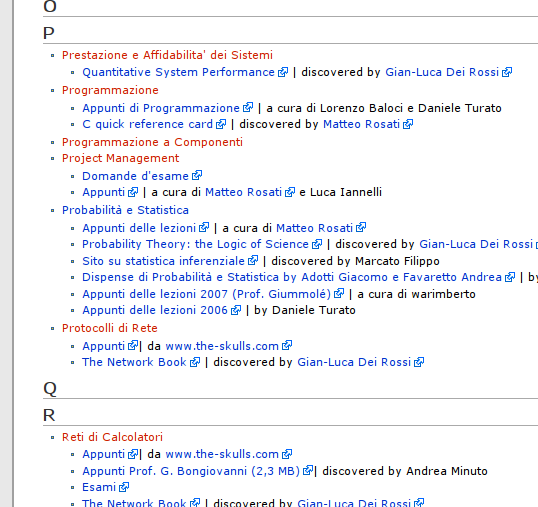Click the external-link icon after C quick reference card
This screenshot has height=507, width=538.
pos(221,124)
